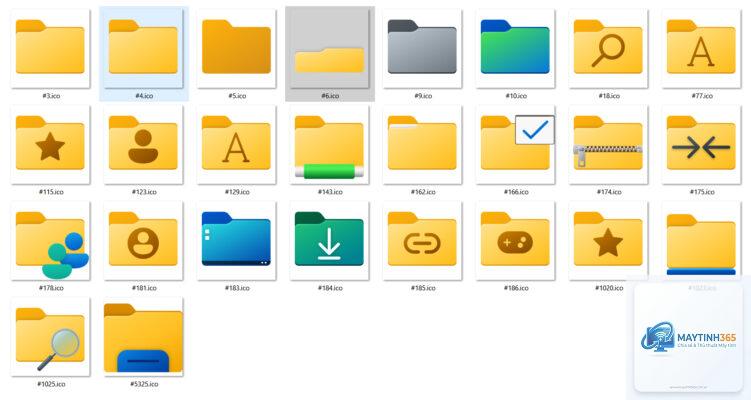Viewport: 751px width, 400px height.
Task: Select search folder icon #18.ico
Action: (x=608, y=48)
